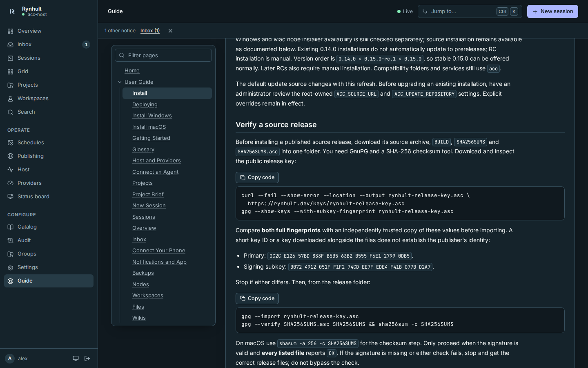This screenshot has height=368, width=588.
Task: Open the User Guide page link
Action: pos(139,82)
